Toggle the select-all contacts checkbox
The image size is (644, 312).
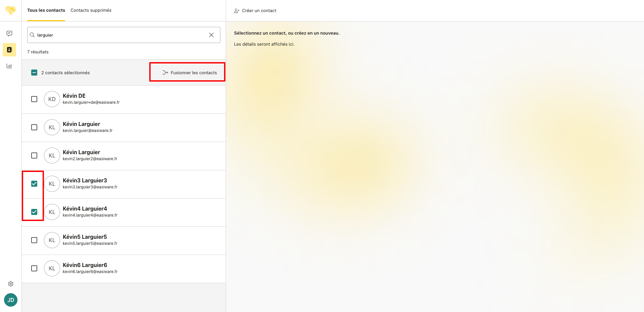(x=34, y=73)
